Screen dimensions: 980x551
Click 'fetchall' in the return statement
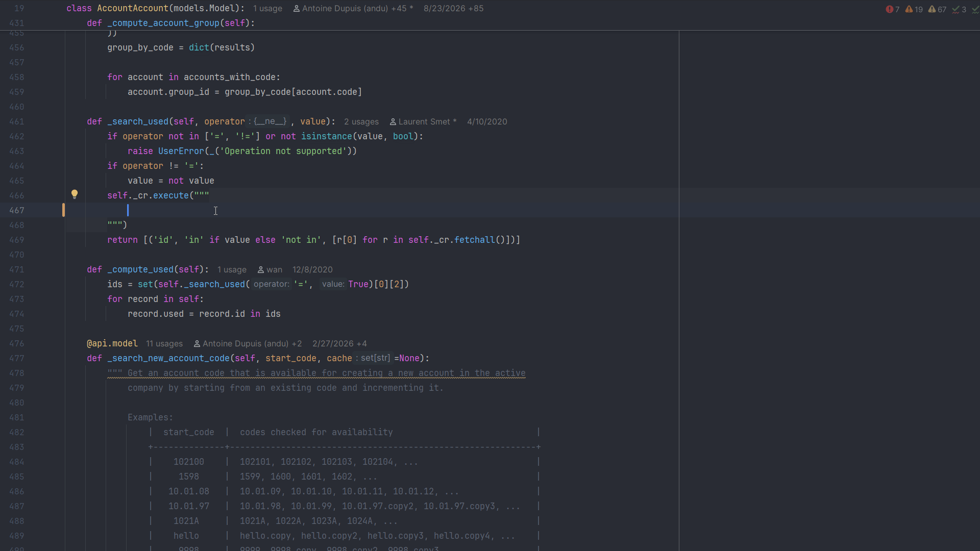(x=474, y=240)
